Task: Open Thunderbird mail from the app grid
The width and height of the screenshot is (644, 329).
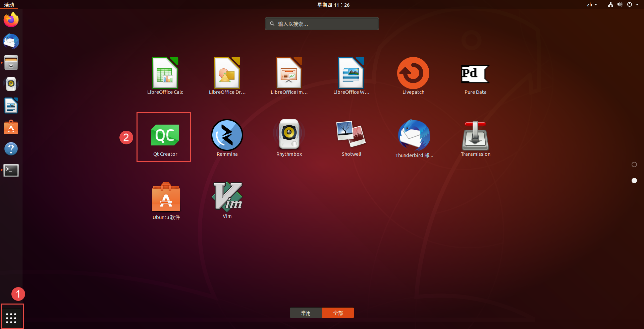Action: point(414,138)
